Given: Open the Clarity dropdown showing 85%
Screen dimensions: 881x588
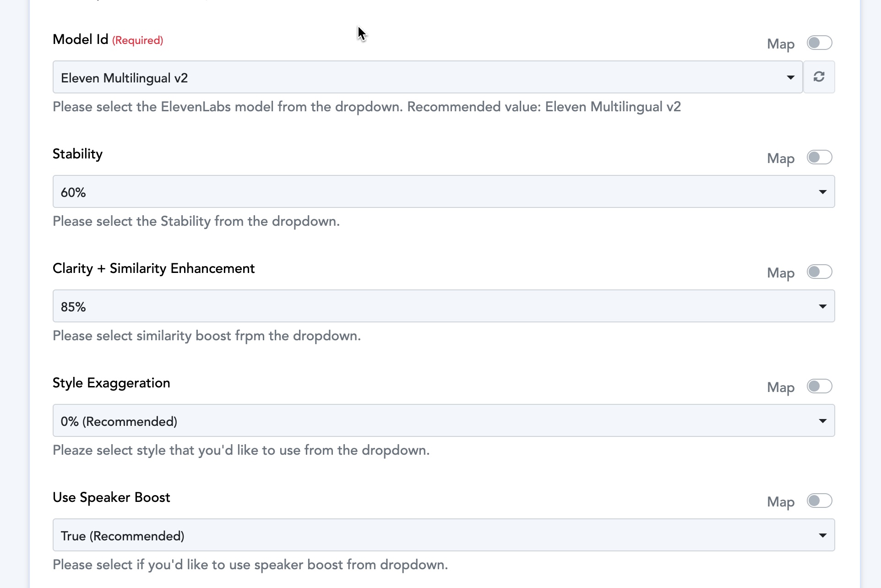Looking at the screenshot, I should 443,306.
